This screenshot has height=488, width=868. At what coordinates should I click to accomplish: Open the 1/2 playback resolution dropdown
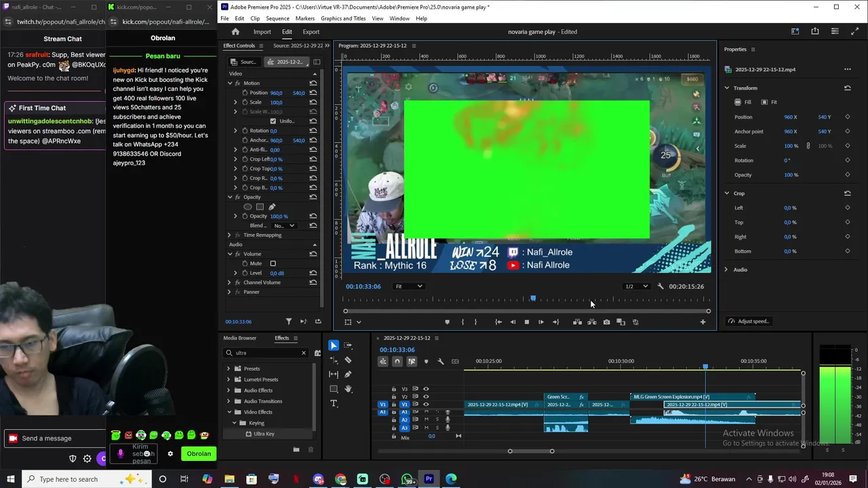pyautogui.click(x=636, y=286)
